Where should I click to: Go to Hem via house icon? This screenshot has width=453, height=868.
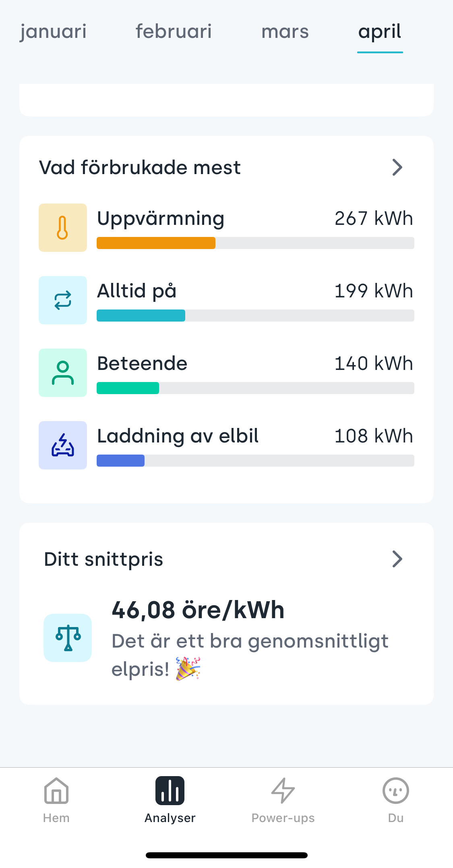(x=56, y=791)
